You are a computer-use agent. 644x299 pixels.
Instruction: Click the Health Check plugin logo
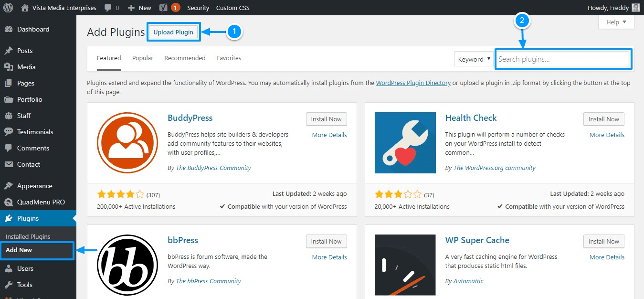(x=405, y=143)
